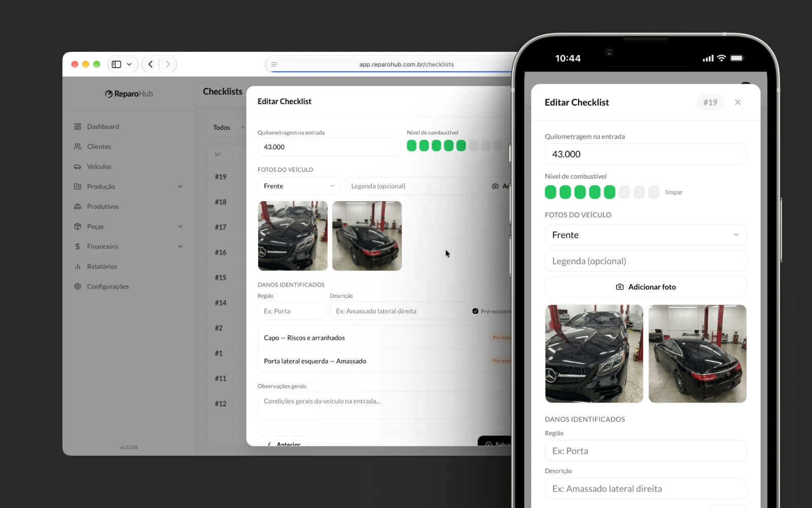Set the desktop fuel level to the sixth segment
The image size is (812, 508).
[x=473, y=146]
